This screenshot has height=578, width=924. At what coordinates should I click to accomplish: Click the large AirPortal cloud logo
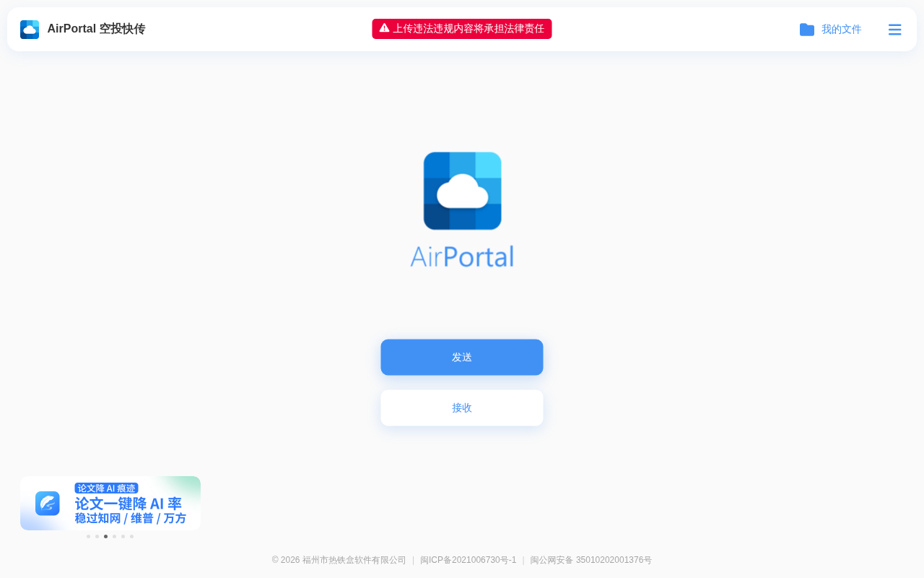click(462, 191)
